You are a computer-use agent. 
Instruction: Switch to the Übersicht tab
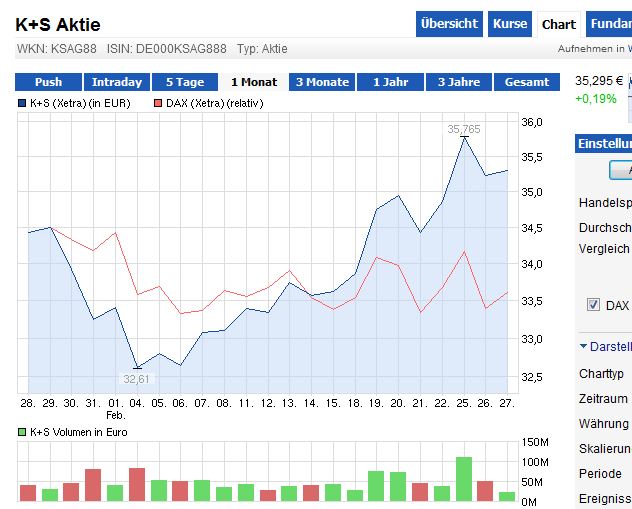tap(449, 24)
